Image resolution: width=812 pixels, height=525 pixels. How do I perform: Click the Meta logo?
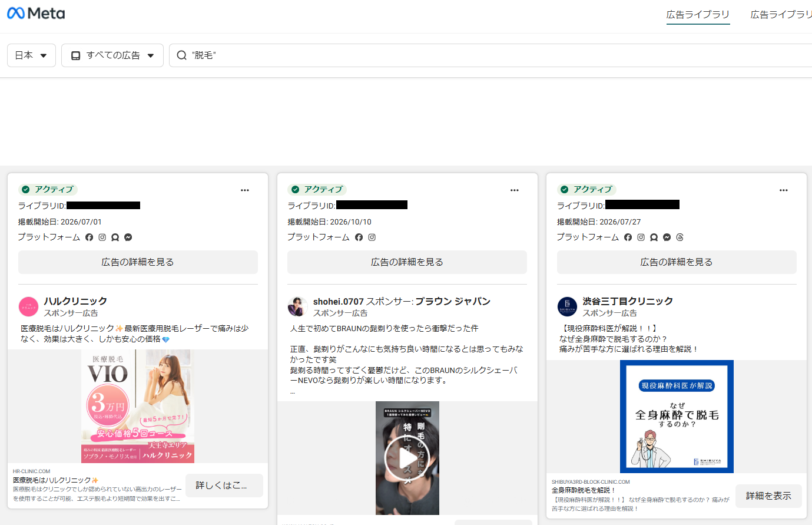(36, 13)
